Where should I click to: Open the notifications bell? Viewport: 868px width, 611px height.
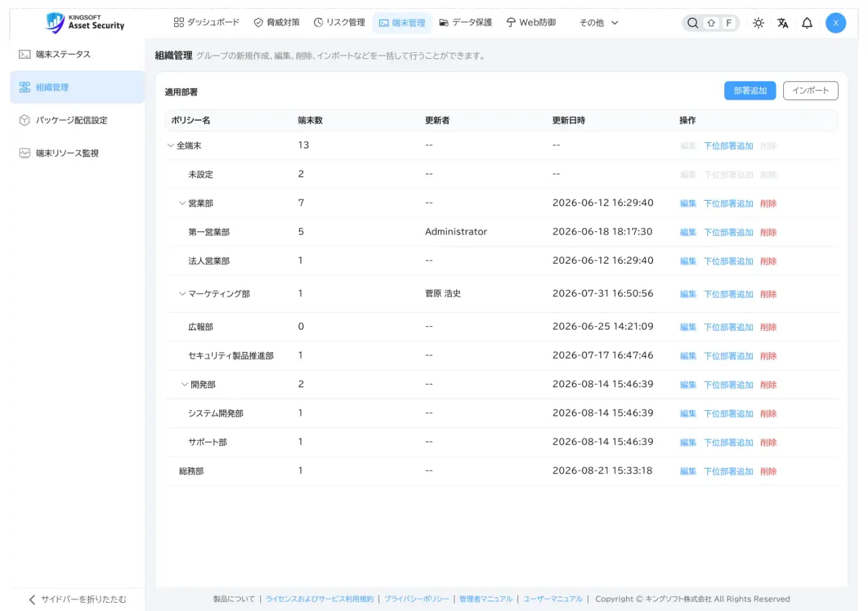click(807, 22)
